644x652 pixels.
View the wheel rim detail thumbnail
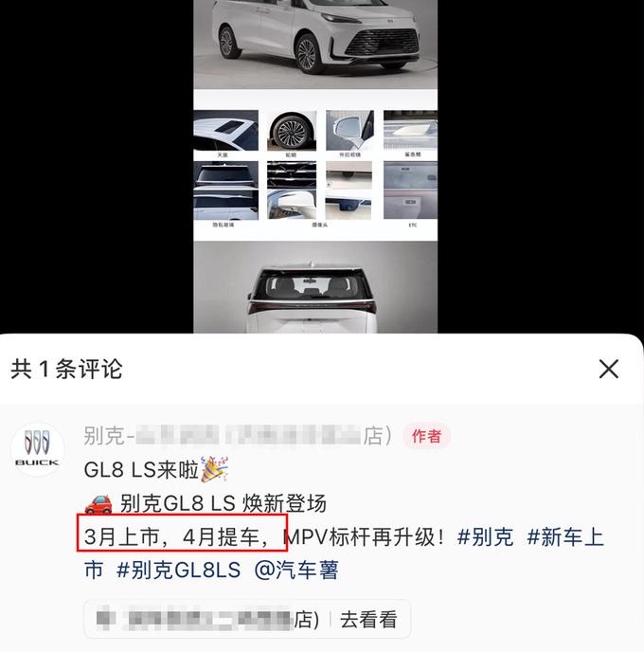click(x=292, y=131)
